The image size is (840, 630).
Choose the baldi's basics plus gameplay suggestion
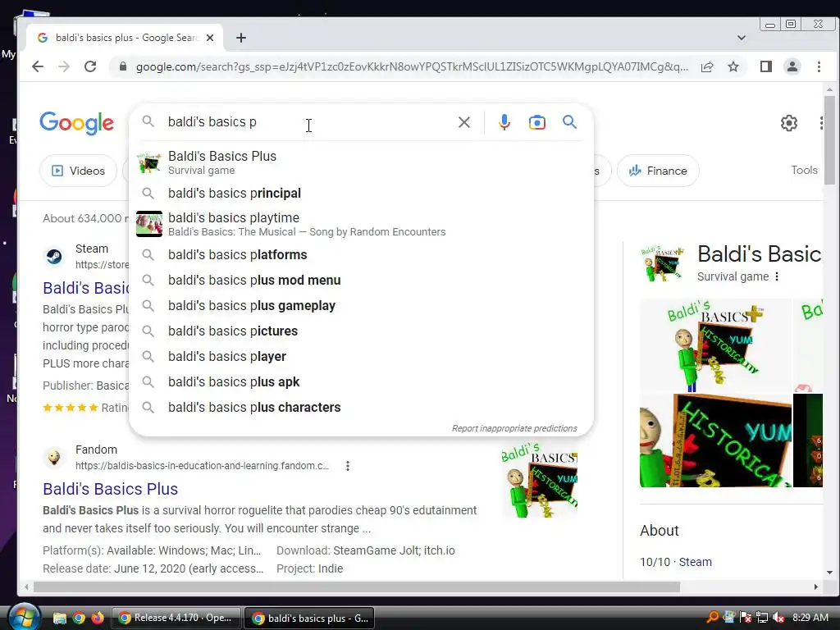point(361,305)
